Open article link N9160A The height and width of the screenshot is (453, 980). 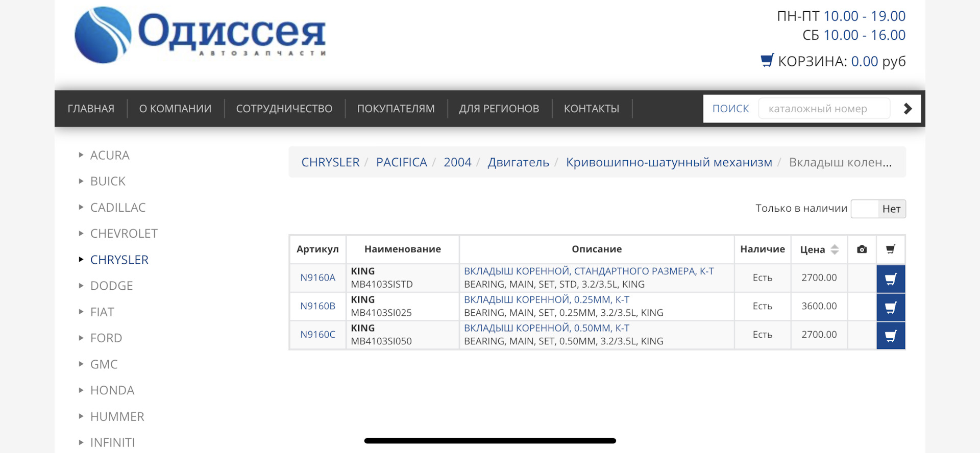coord(317,278)
